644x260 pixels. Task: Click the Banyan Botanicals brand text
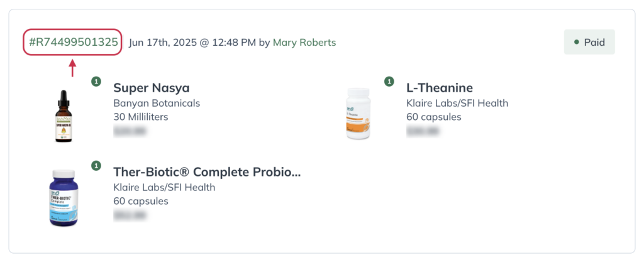157,103
